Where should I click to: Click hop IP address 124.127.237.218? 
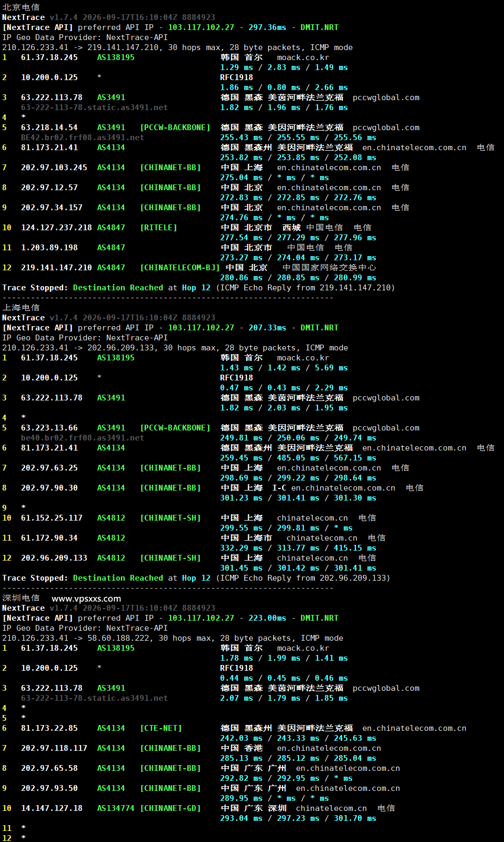point(56,228)
